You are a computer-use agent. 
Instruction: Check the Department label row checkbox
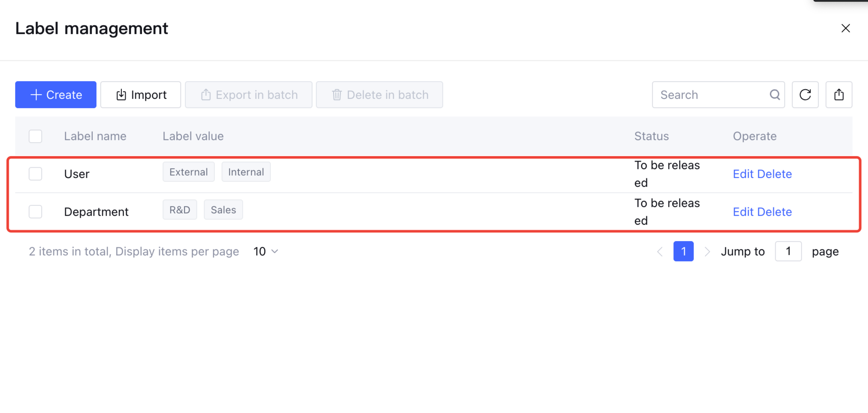(35, 212)
